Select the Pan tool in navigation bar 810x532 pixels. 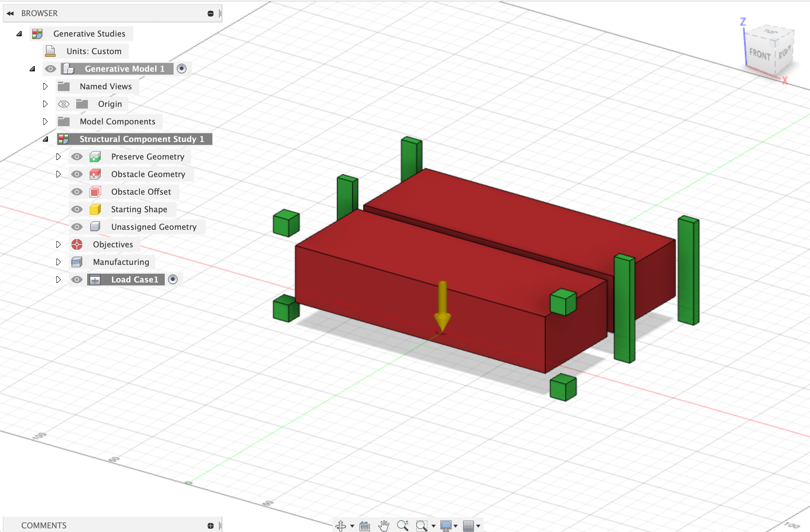(x=383, y=526)
